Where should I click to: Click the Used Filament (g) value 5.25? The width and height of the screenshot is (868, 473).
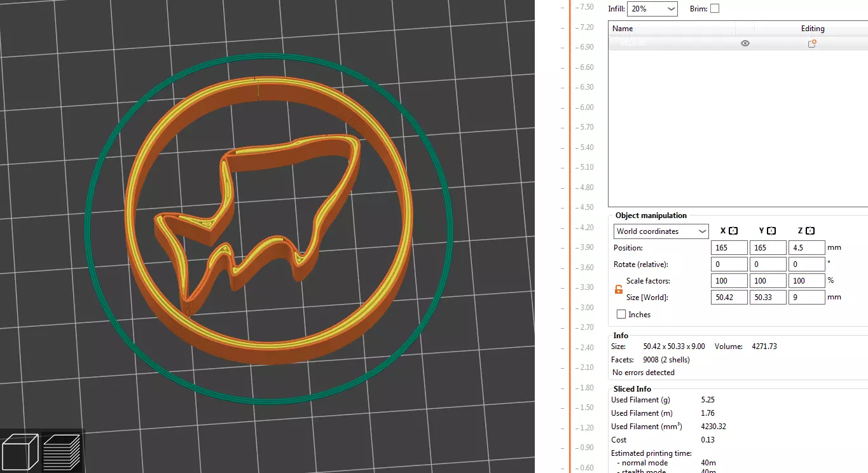[708, 400]
